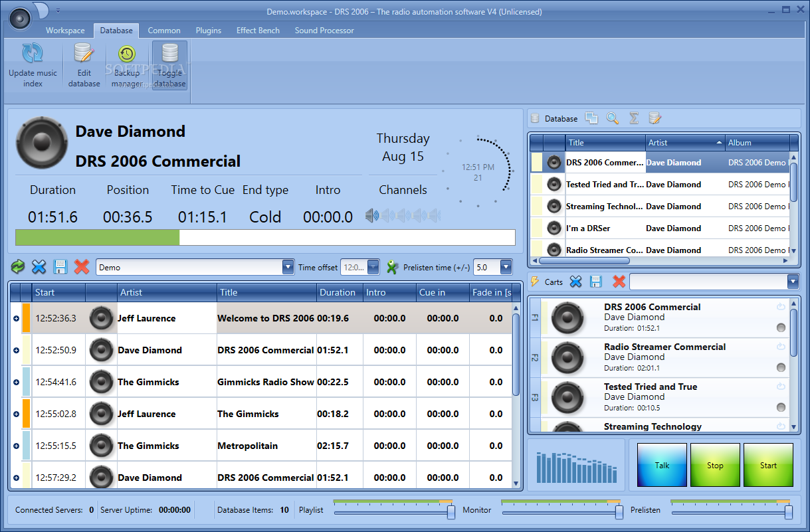Click the green refresh playlist icon

click(x=18, y=267)
